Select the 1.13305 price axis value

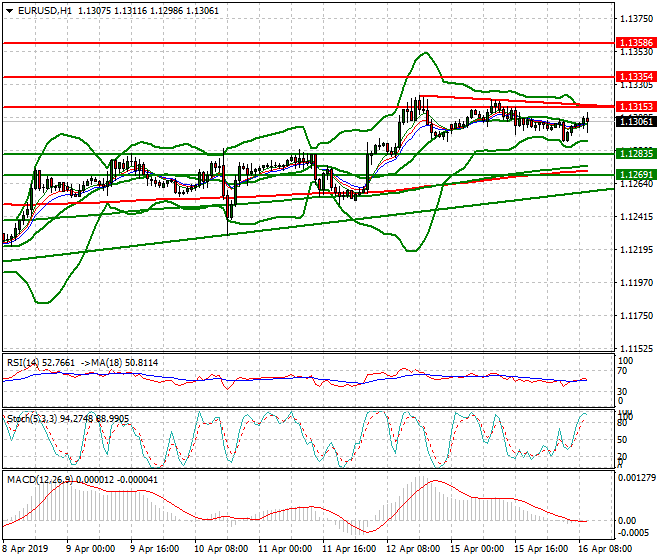pos(636,85)
